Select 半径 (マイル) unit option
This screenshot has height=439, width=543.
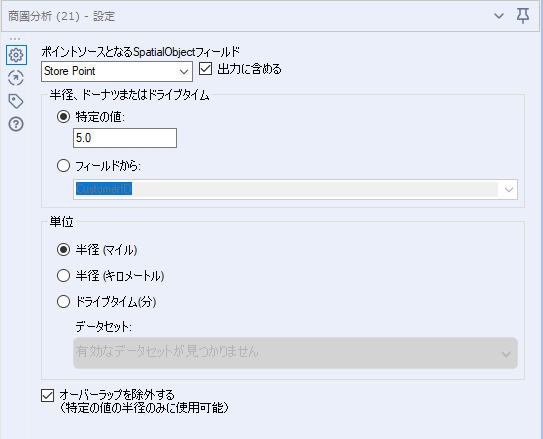(63, 250)
